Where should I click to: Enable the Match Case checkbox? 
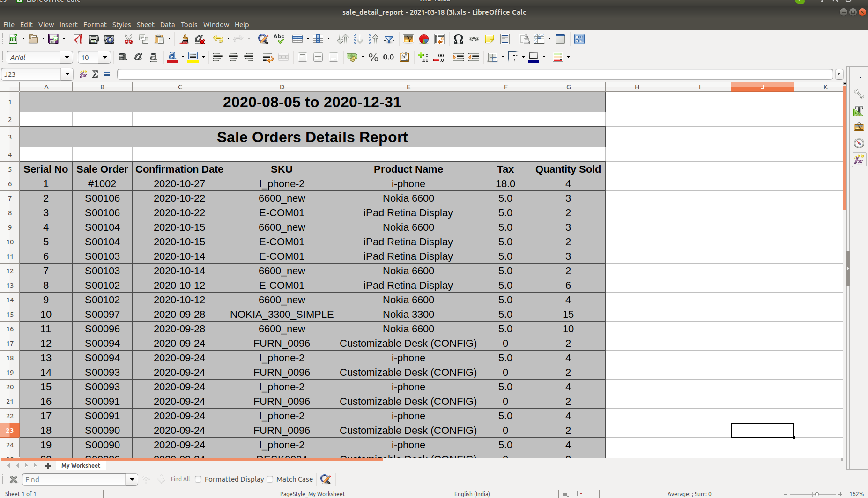[270, 479]
